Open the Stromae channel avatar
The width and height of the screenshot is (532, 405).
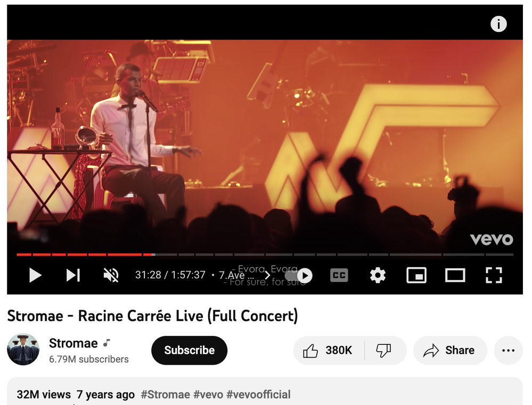click(x=23, y=349)
